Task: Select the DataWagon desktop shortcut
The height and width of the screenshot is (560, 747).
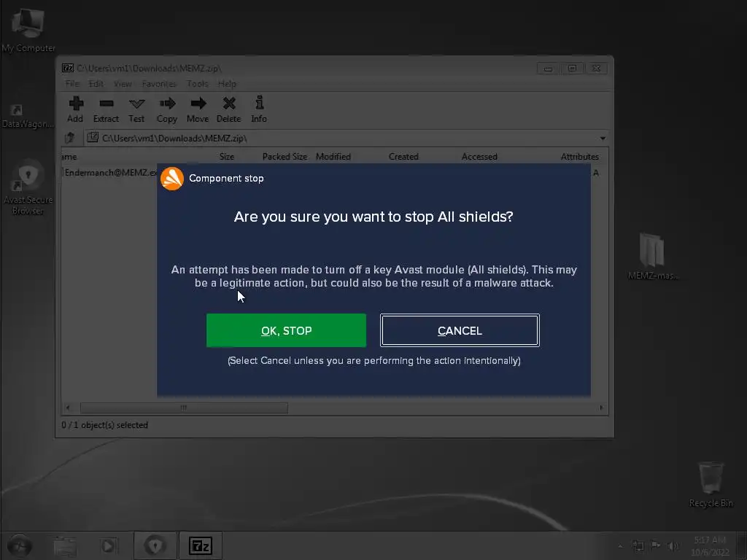Action: [x=27, y=116]
